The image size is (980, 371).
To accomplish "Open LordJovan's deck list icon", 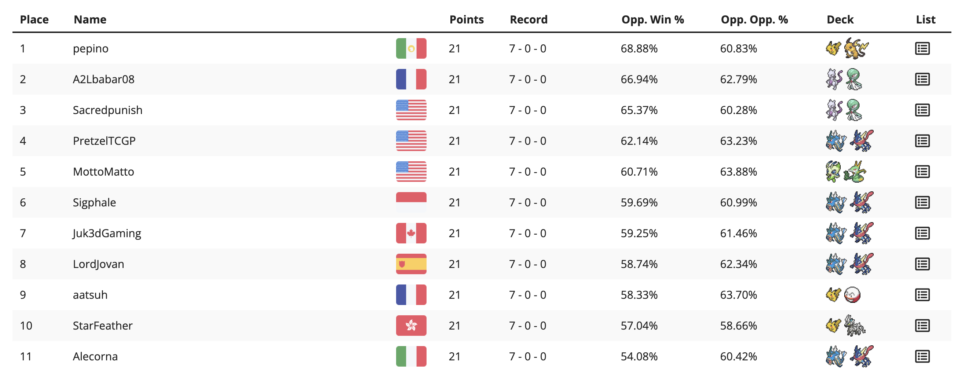I will [x=922, y=264].
